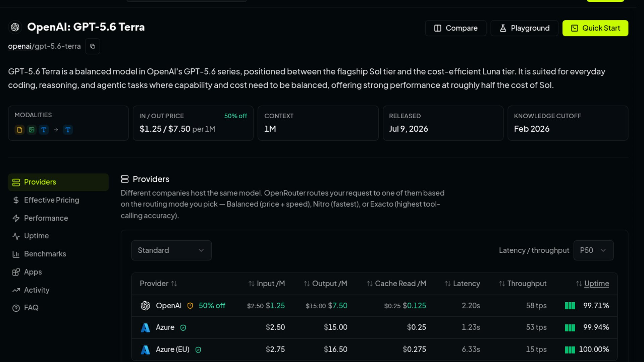Click the 53 tps throughput value
This screenshot has height=362, width=644.
pyautogui.click(x=536, y=327)
